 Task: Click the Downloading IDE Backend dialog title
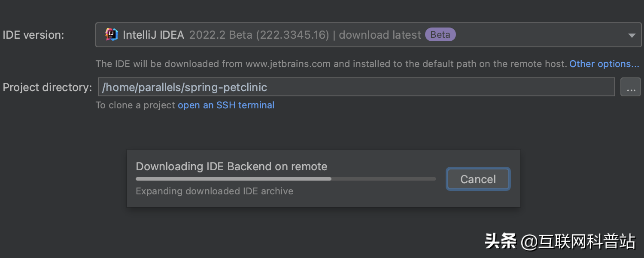click(x=231, y=166)
